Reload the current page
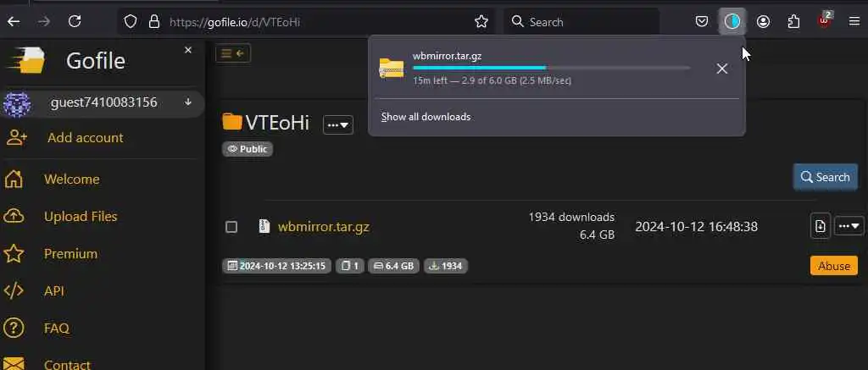This screenshot has width=868, height=370. (75, 21)
